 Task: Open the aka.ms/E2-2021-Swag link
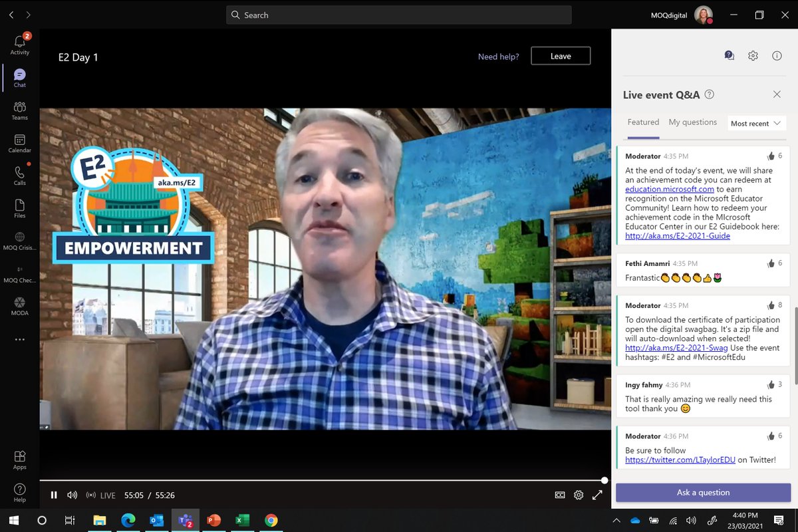(675, 348)
